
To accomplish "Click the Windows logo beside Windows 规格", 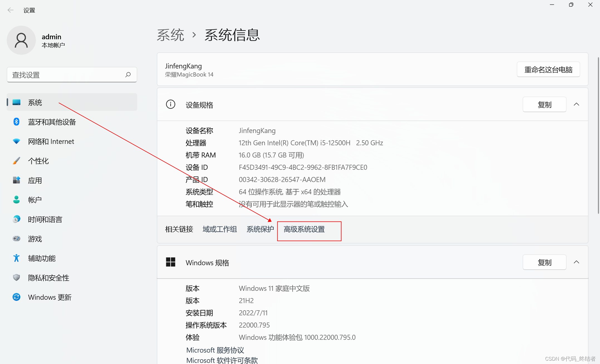I will point(171,262).
